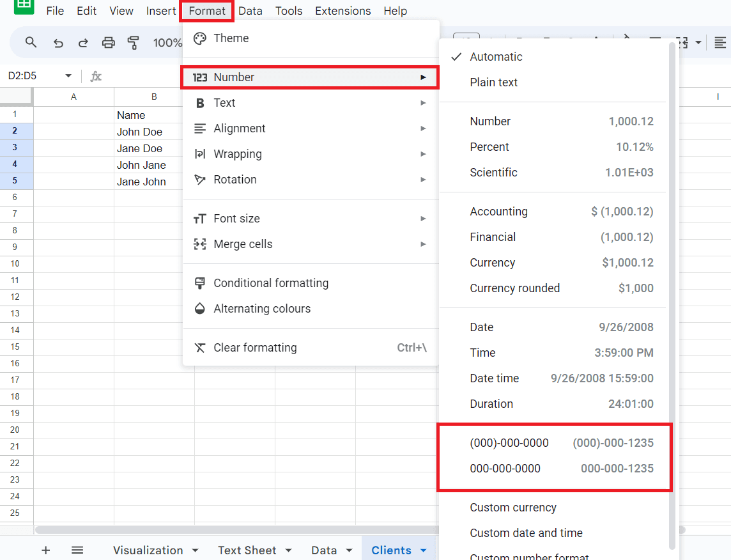This screenshot has width=731, height=560.
Task: Click the Theme palette icon
Action: pos(199,38)
